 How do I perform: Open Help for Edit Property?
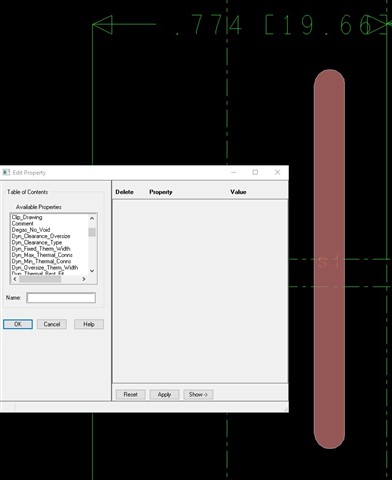click(x=89, y=324)
